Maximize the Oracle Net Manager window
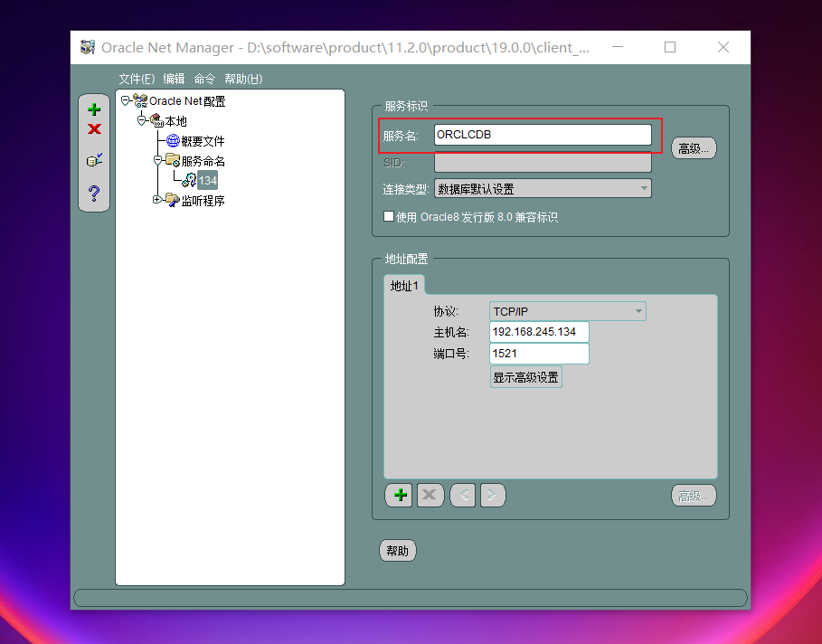 pyautogui.click(x=669, y=47)
